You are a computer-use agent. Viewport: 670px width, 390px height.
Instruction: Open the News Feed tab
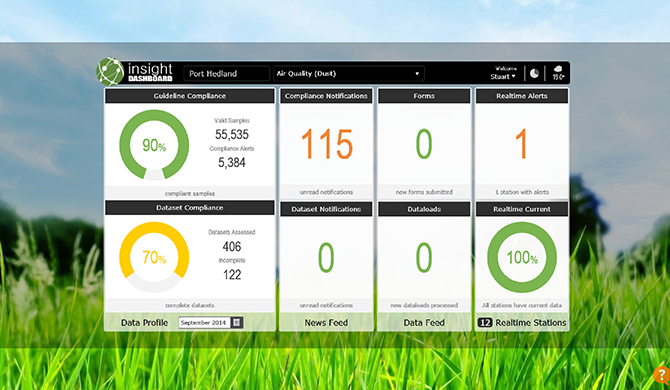(326, 323)
